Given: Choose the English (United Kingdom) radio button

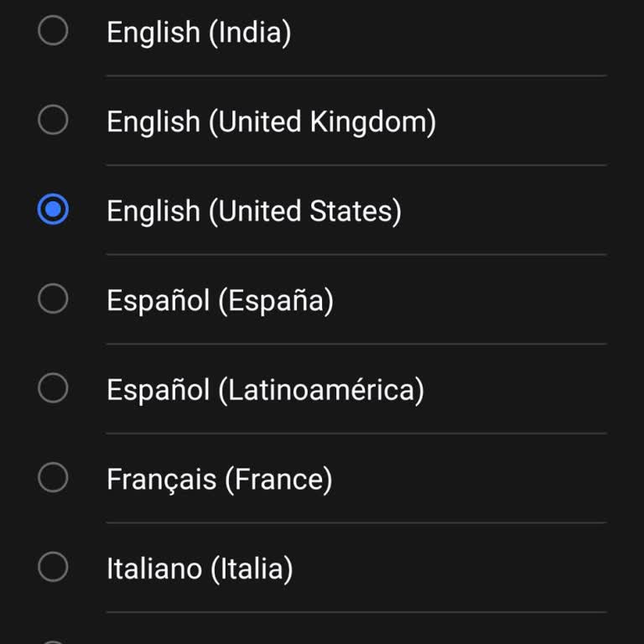Looking at the screenshot, I should click(53, 121).
